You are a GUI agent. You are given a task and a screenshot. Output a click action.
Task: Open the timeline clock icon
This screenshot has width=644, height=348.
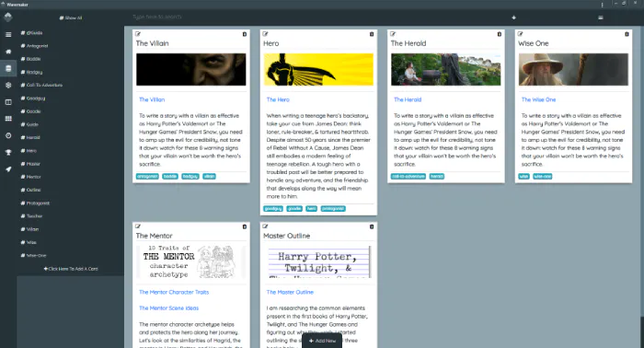8,135
